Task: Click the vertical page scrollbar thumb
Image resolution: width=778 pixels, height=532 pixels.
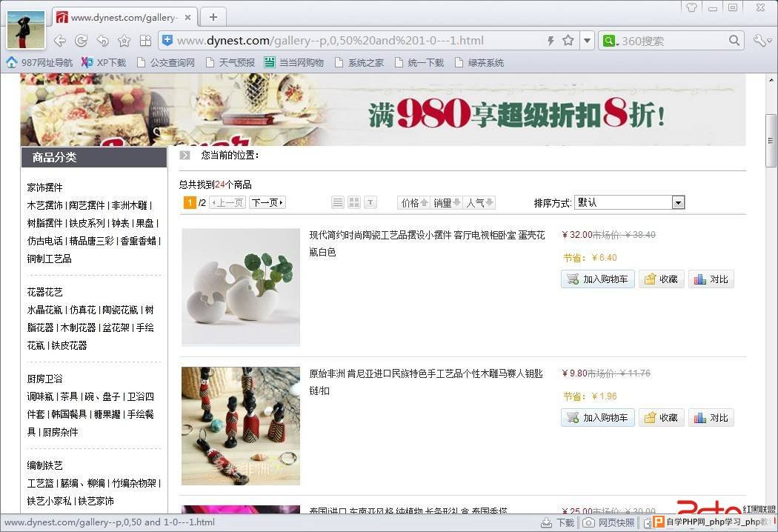Action: [x=771, y=141]
